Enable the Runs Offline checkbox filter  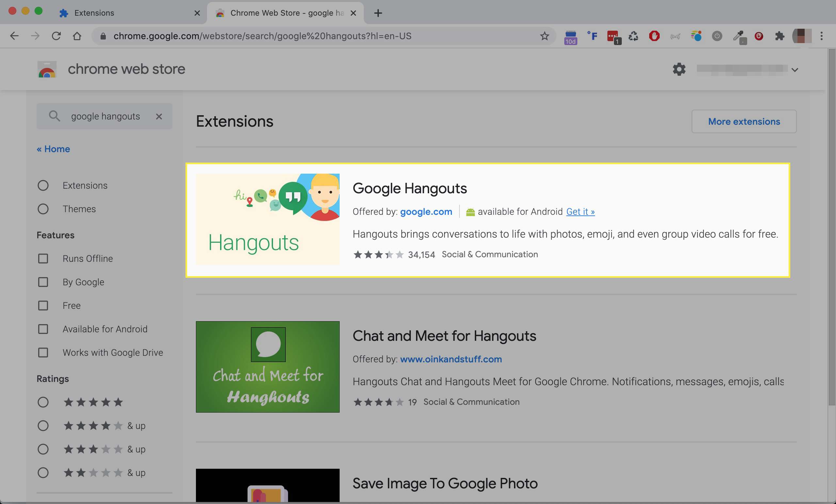pyautogui.click(x=42, y=258)
